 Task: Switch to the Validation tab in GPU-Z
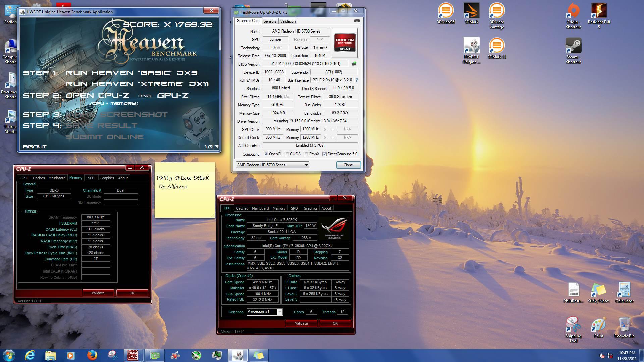tap(288, 21)
